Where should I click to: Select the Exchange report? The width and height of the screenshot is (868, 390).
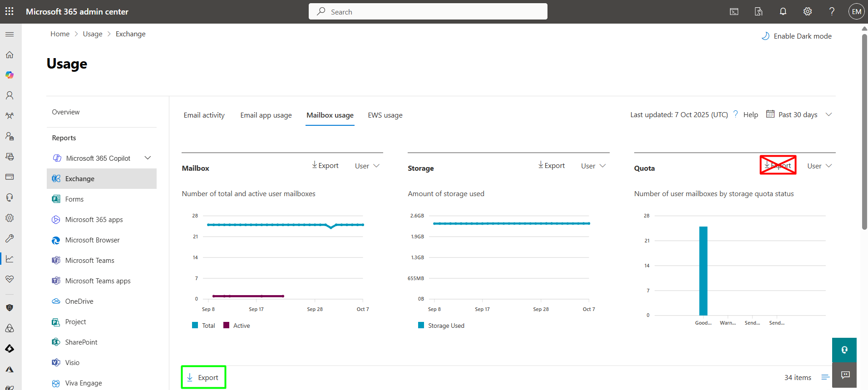coord(102,179)
